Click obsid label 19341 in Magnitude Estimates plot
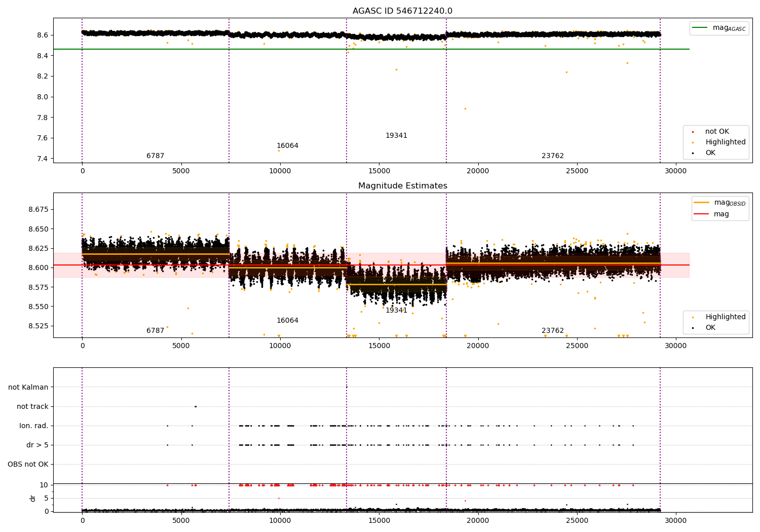The image size is (760, 532). click(396, 311)
